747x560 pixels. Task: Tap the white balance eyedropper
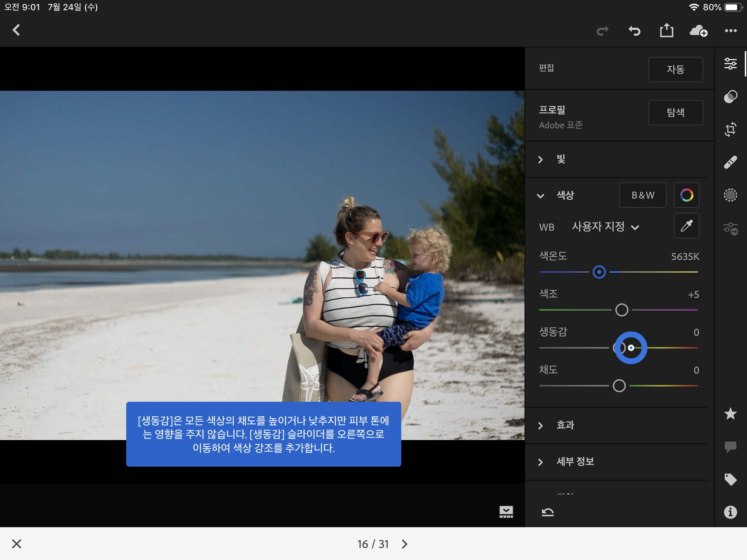[x=686, y=226]
